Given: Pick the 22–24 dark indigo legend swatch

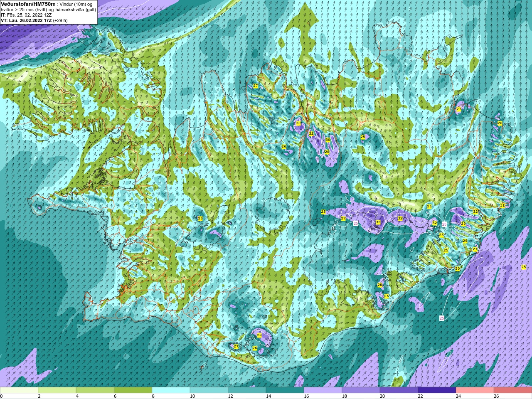Looking at the screenshot, I should 437,390.
